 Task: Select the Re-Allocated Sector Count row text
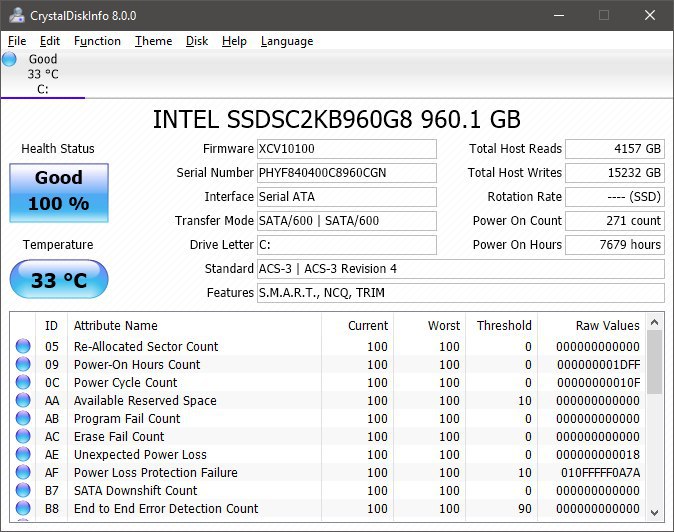coord(146,346)
